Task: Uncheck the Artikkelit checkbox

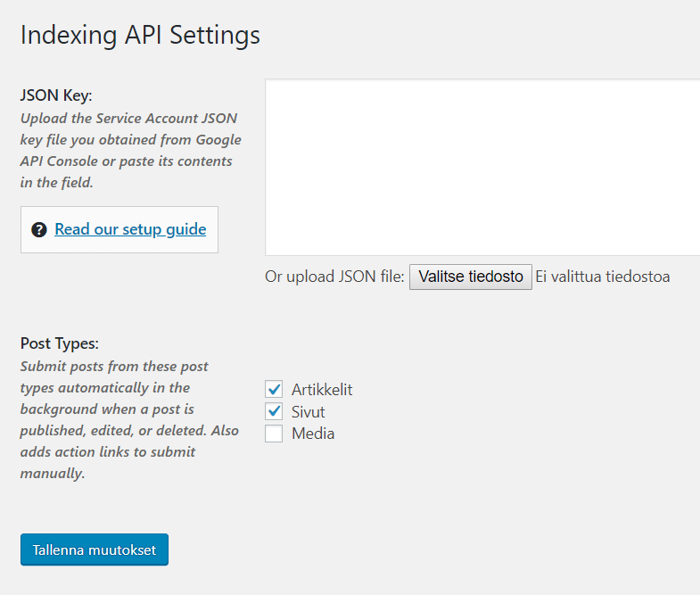Action: pyautogui.click(x=274, y=389)
